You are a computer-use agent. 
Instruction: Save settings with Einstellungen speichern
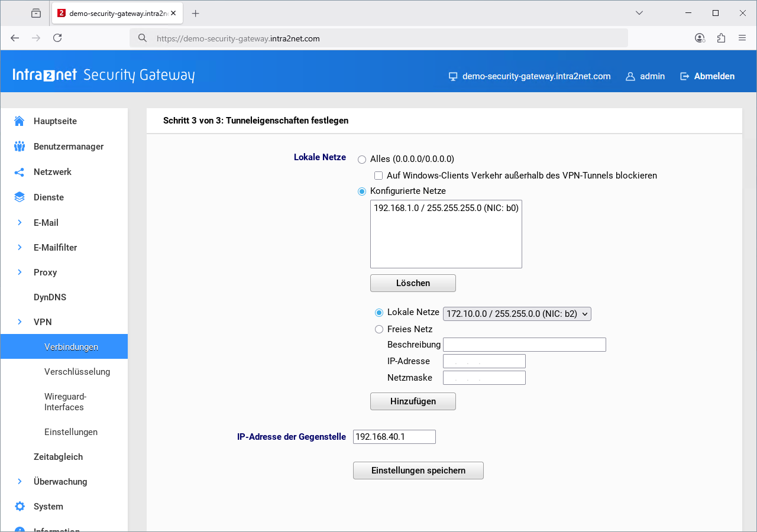coord(418,470)
